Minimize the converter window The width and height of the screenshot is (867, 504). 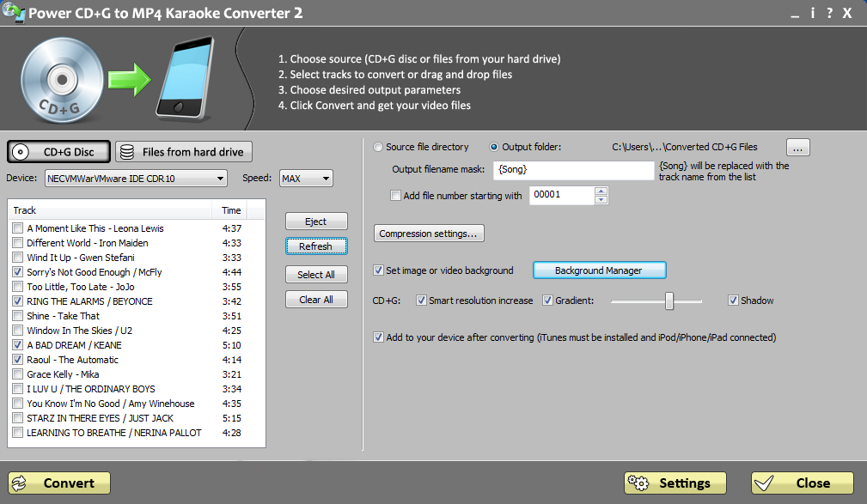(795, 15)
